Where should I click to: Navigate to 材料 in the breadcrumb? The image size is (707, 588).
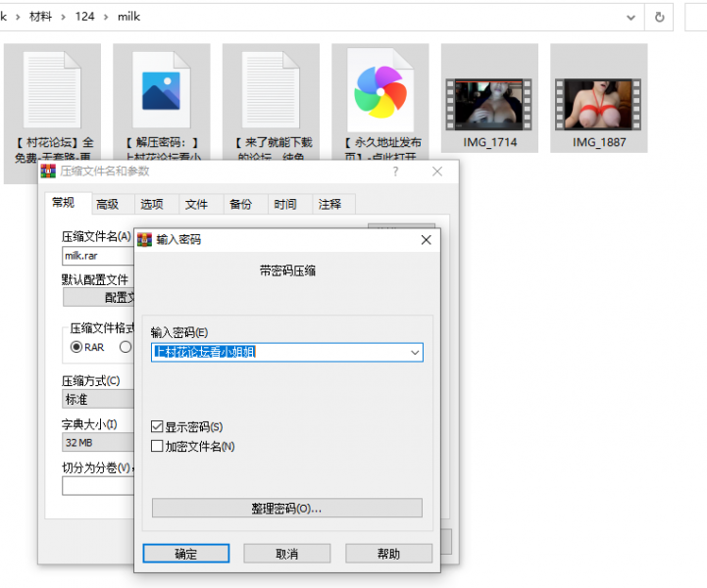coord(40,17)
